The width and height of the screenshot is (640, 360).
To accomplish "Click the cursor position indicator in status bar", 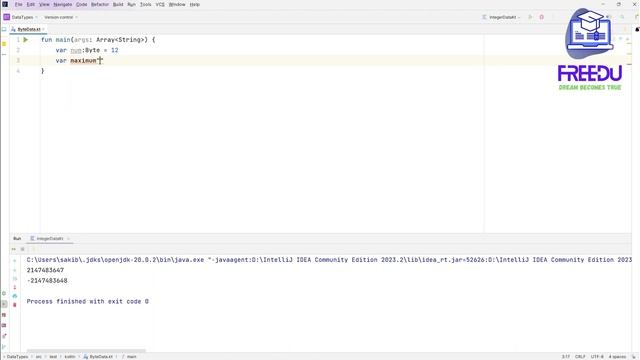I will pyautogui.click(x=566, y=357).
